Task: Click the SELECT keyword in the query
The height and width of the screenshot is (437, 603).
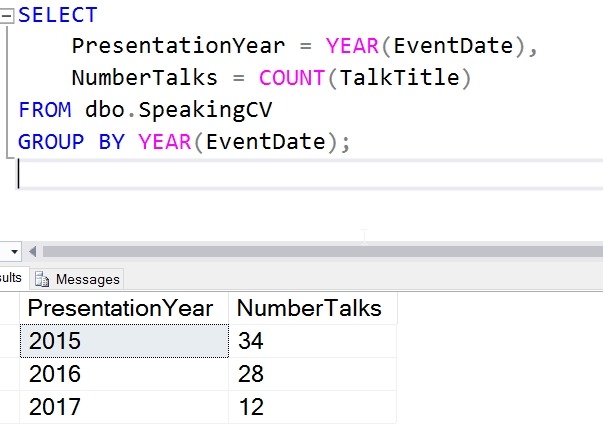Action: tap(58, 15)
